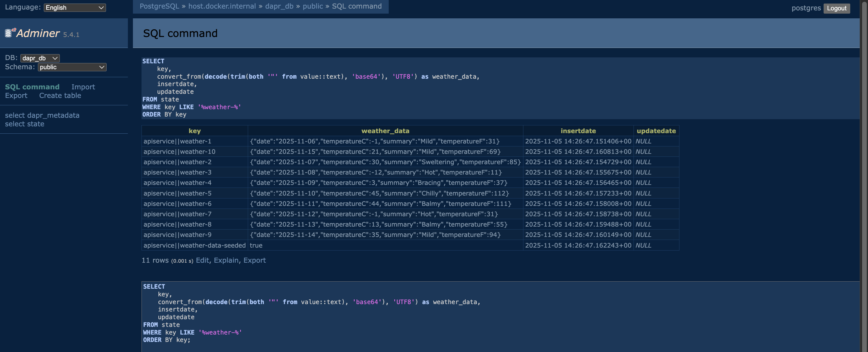Expand the Schema public dropdown
Viewport: 868px width, 352px height.
(x=72, y=67)
